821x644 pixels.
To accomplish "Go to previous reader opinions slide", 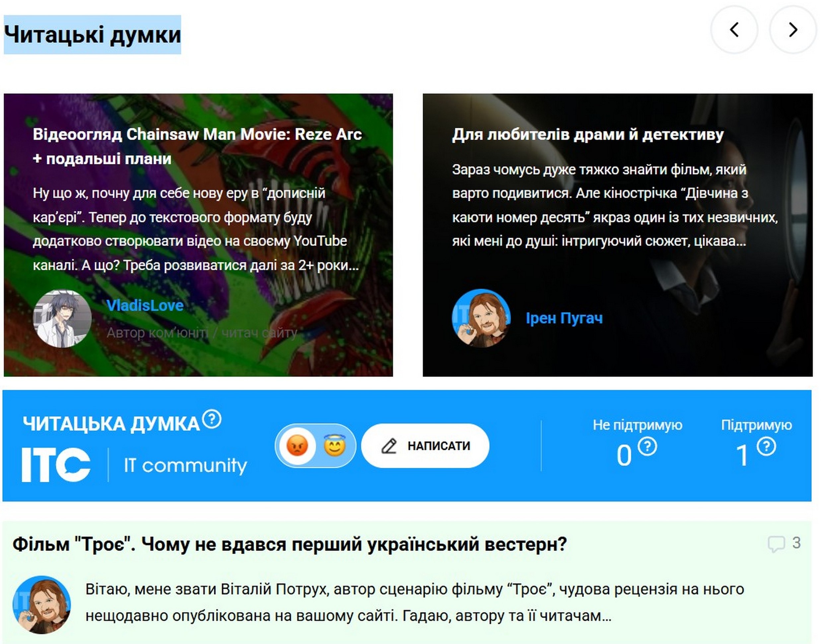I will click(x=733, y=30).
